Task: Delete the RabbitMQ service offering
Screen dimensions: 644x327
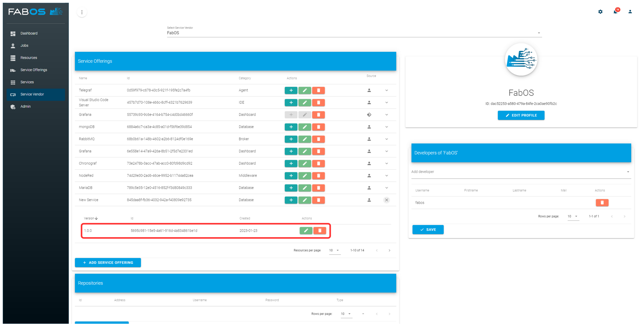Action: [x=318, y=139]
